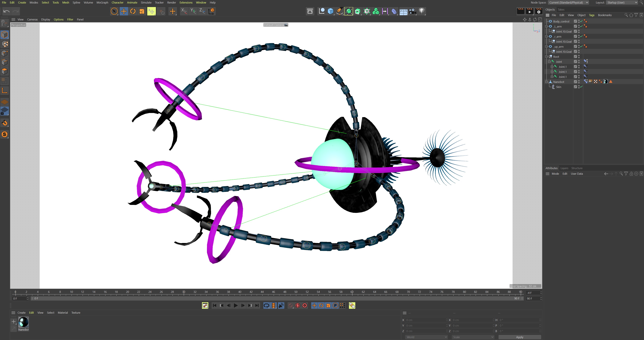Toggle Nanobot layer/edit slash box
Viewport: 644px width, 340px height.
[x=576, y=82]
